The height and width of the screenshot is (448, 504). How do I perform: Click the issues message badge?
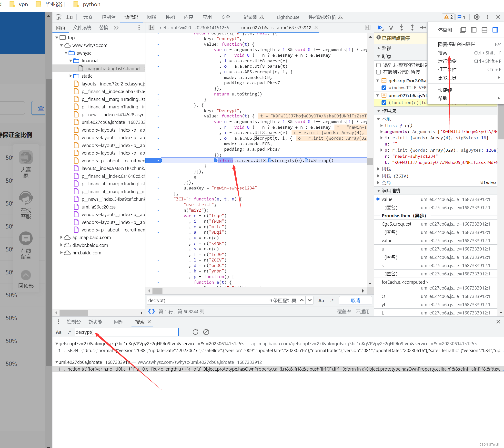[x=461, y=17]
